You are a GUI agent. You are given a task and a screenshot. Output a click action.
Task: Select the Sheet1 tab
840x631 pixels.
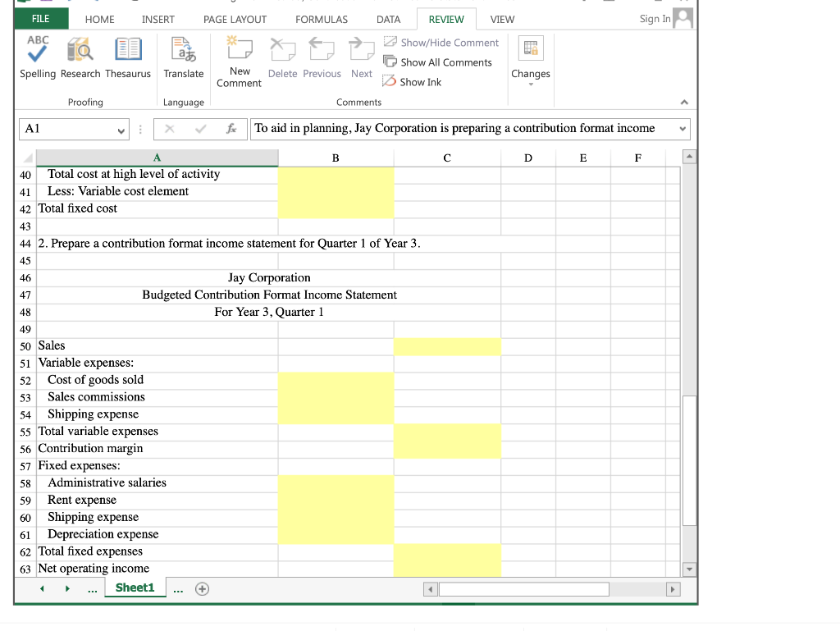(135, 588)
